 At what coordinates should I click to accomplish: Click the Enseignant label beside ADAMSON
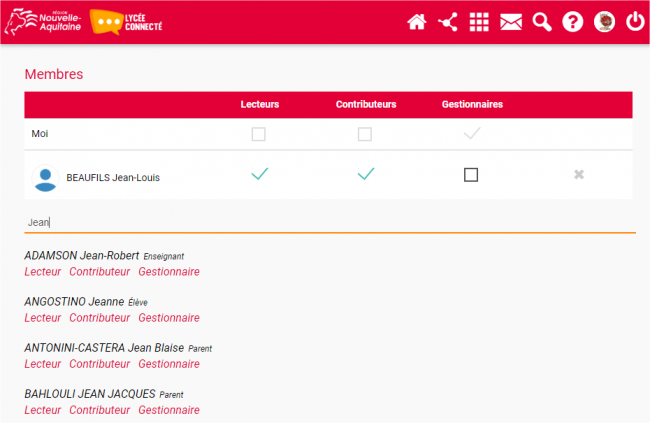(164, 257)
